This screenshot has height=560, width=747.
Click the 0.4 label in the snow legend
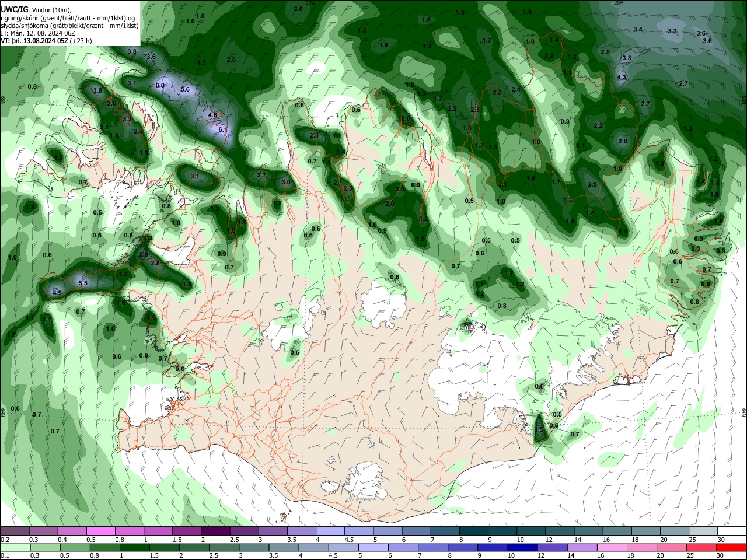[62, 540]
